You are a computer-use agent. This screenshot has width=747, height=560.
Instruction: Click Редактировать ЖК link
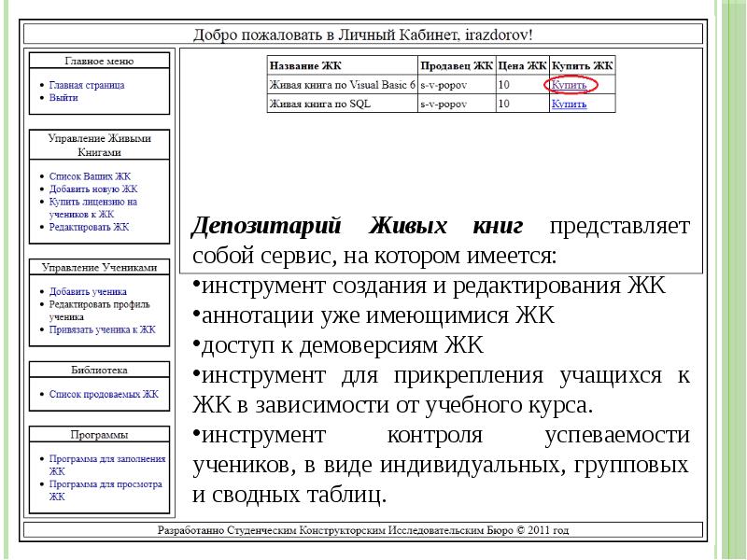[x=89, y=227]
